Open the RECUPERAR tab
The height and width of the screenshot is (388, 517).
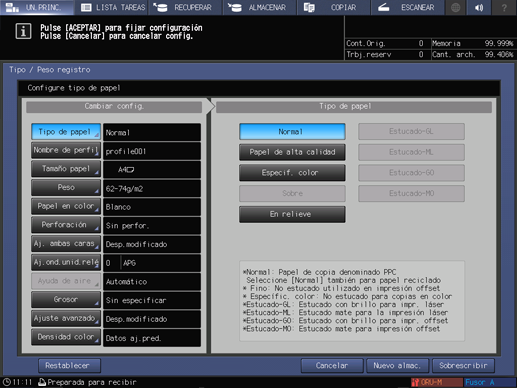coord(185,7)
